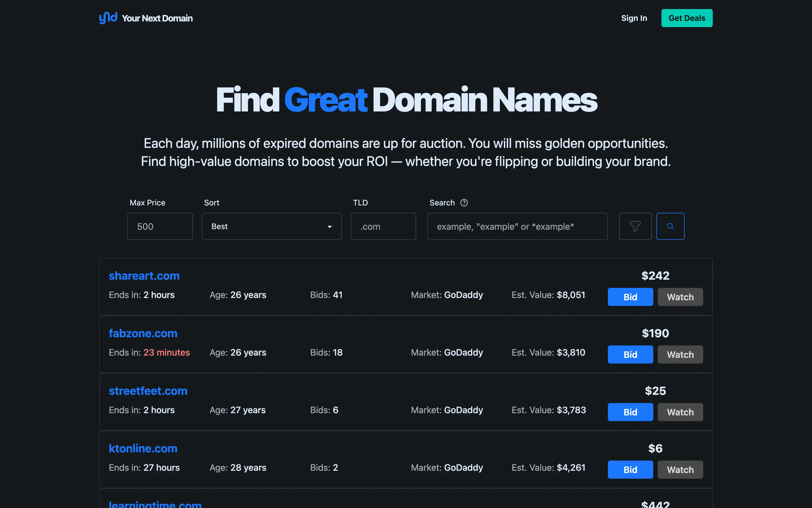Watch streetfeet.com

[x=680, y=412]
